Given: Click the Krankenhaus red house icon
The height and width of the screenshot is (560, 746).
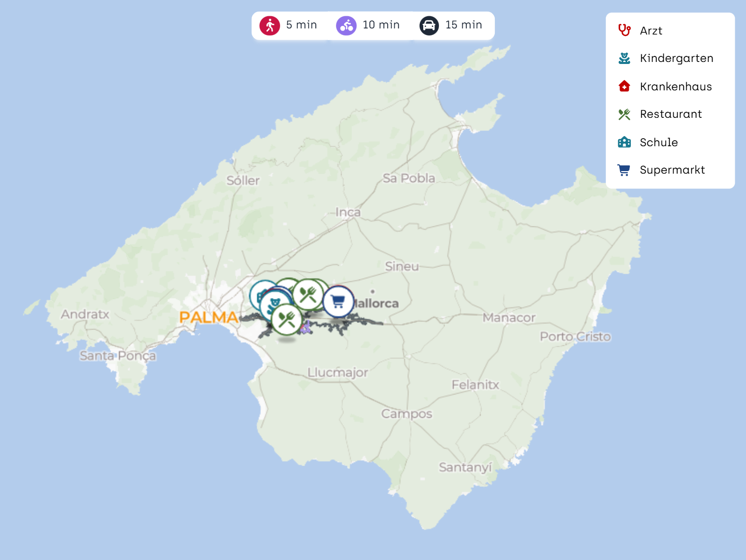Looking at the screenshot, I should tap(624, 86).
